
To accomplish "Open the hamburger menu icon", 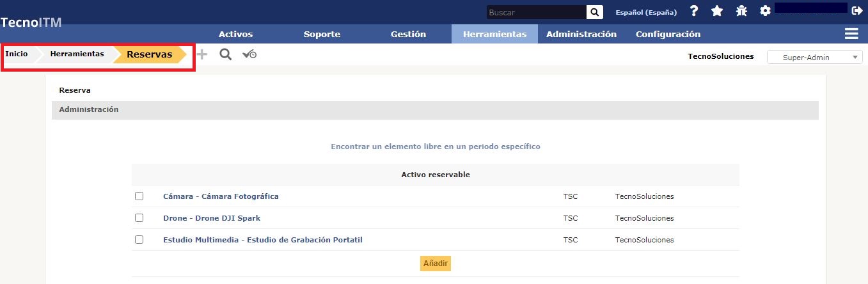I will tap(851, 34).
